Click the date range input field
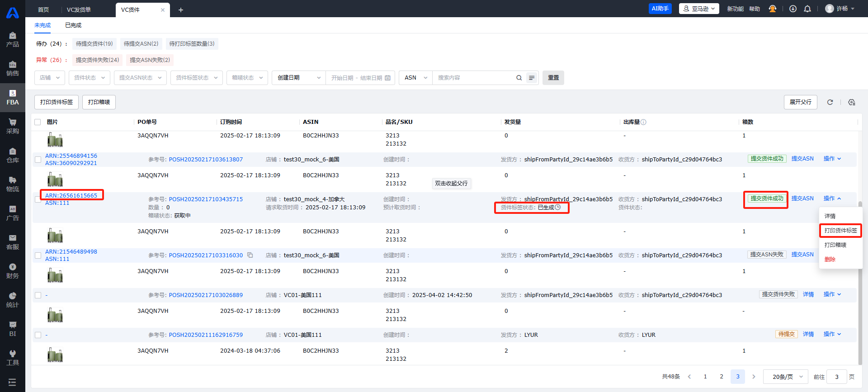 pos(361,78)
